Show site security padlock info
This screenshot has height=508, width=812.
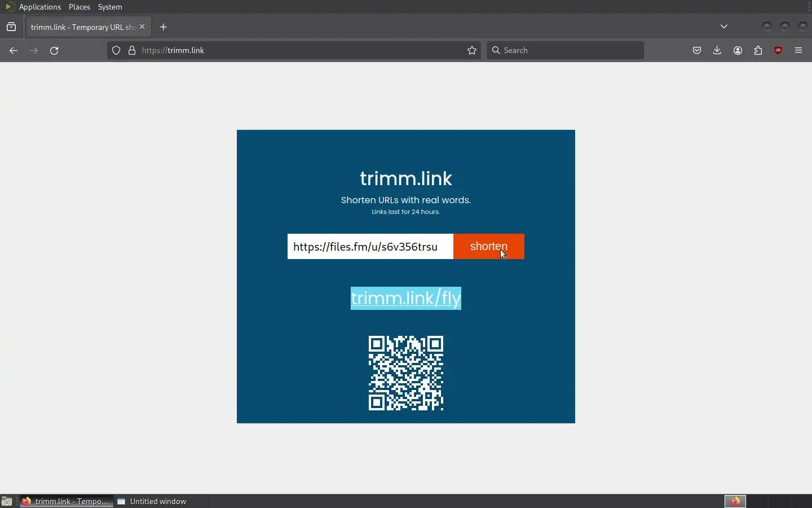click(x=132, y=50)
